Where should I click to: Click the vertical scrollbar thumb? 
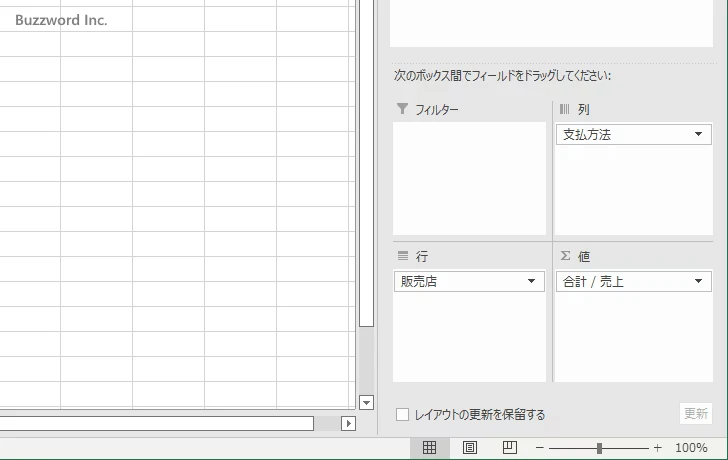pyautogui.click(x=366, y=162)
